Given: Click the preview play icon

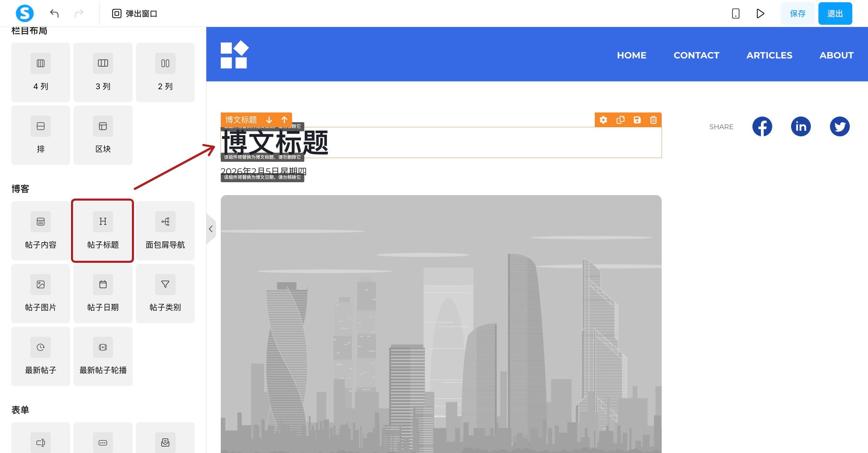Looking at the screenshot, I should pyautogui.click(x=760, y=14).
